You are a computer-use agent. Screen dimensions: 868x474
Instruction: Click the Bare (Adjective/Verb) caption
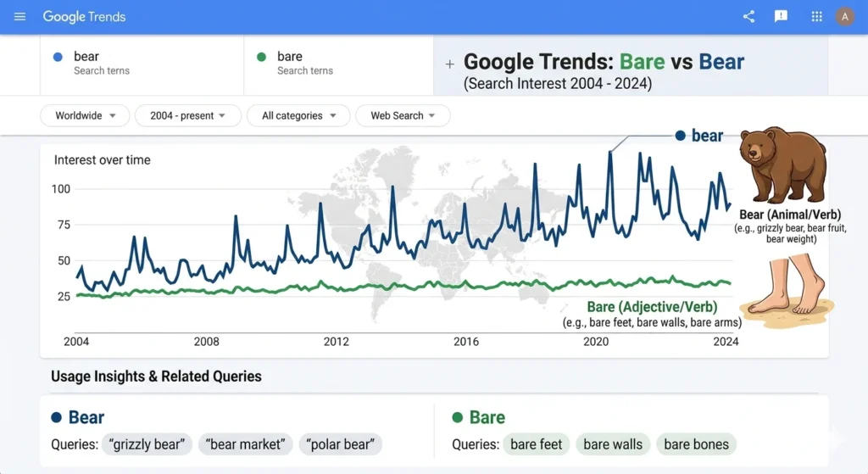point(652,307)
